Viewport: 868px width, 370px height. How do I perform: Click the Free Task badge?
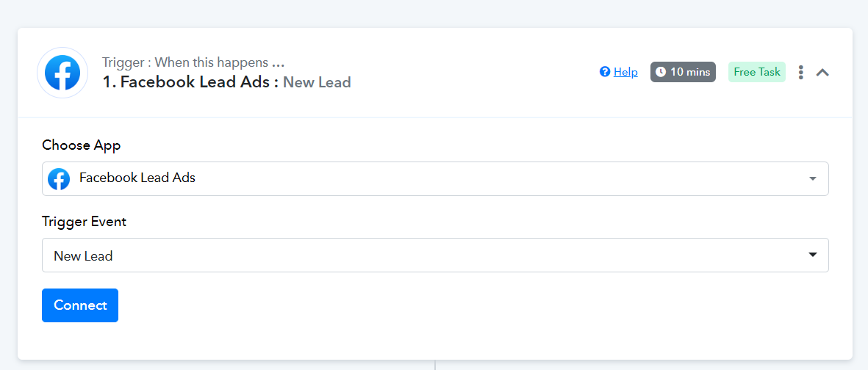point(757,72)
